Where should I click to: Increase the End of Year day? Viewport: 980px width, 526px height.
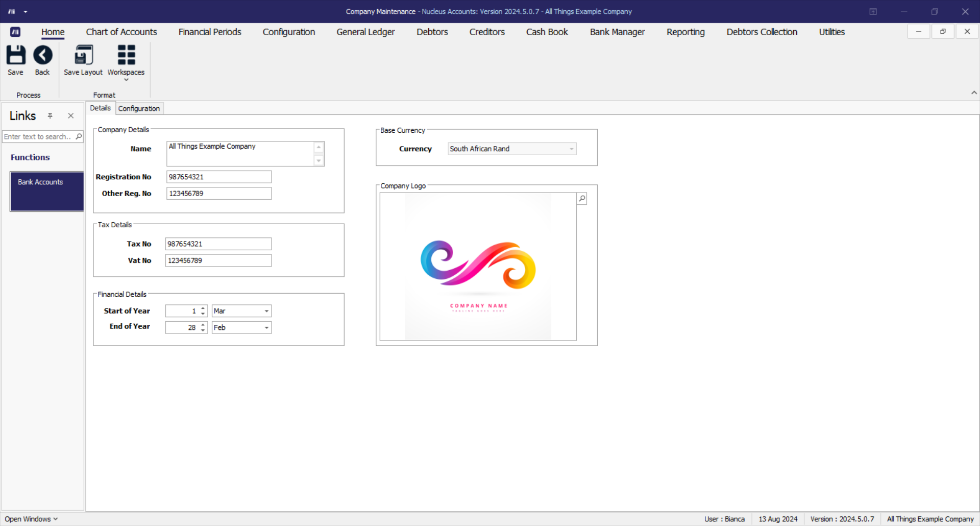(x=203, y=325)
